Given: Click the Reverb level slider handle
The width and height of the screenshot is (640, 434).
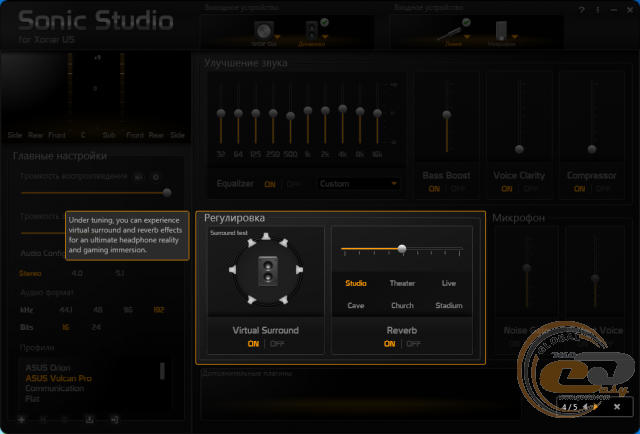Looking at the screenshot, I should point(402,248).
